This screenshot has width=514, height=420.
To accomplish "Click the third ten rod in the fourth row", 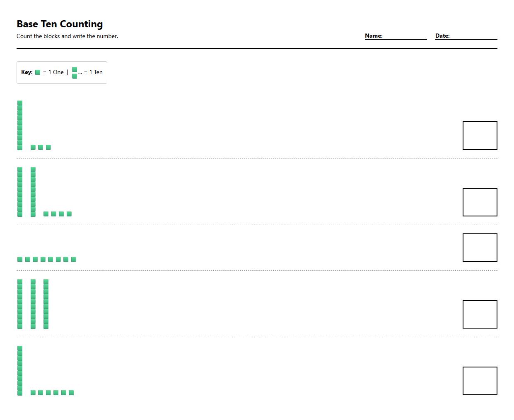I will [x=46, y=304].
